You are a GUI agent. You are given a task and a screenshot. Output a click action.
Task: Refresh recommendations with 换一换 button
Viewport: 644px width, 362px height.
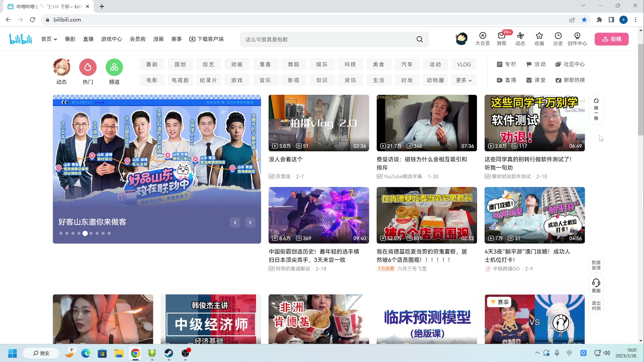[x=596, y=109]
